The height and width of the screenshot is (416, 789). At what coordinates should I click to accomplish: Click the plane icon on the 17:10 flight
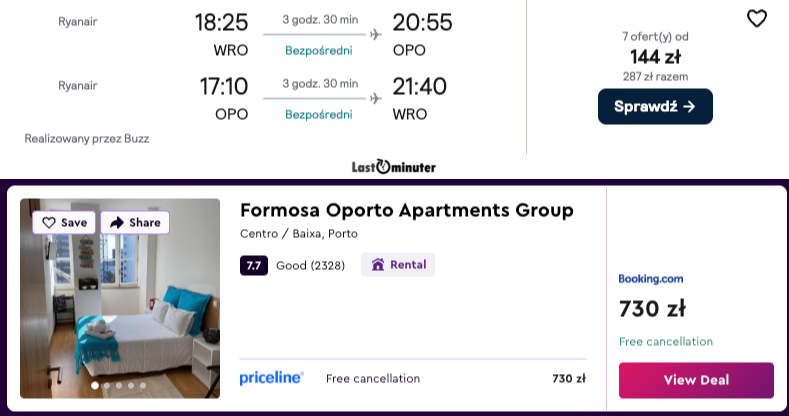pyautogui.click(x=376, y=98)
